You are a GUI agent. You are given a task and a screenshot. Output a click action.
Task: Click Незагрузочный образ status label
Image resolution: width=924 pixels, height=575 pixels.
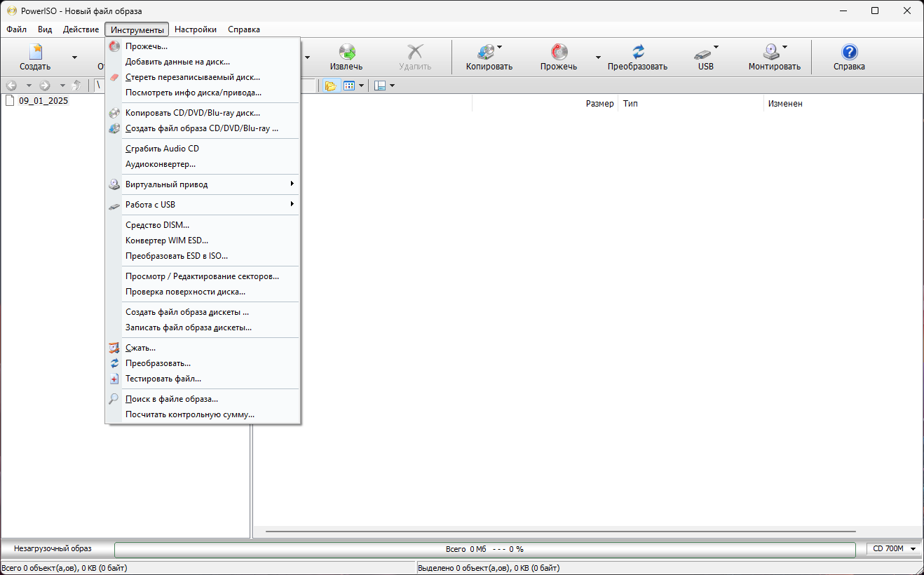click(53, 548)
